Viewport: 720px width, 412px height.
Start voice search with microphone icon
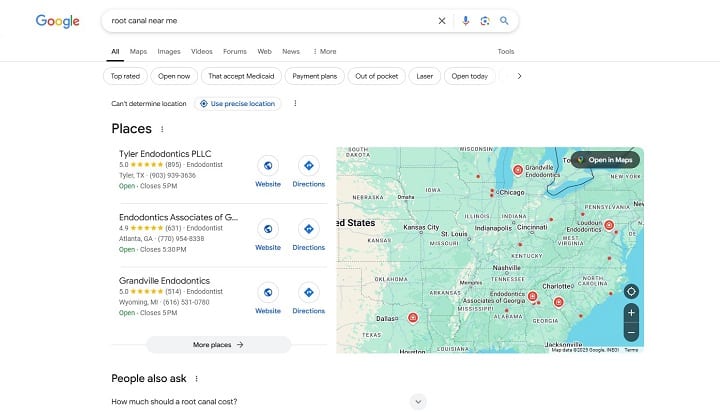click(466, 21)
